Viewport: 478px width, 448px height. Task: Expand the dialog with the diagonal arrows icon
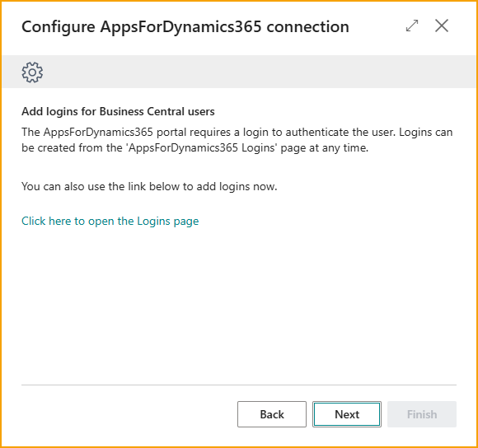coord(412,26)
